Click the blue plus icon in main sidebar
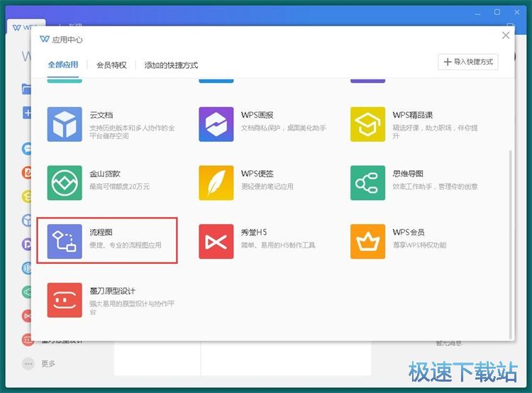 pyautogui.click(x=27, y=113)
